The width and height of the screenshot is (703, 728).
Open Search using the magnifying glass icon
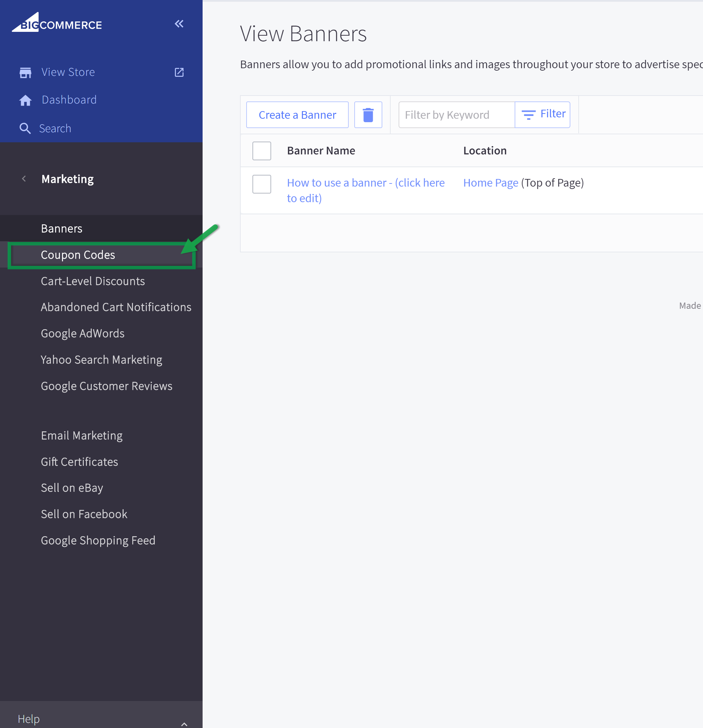(25, 128)
